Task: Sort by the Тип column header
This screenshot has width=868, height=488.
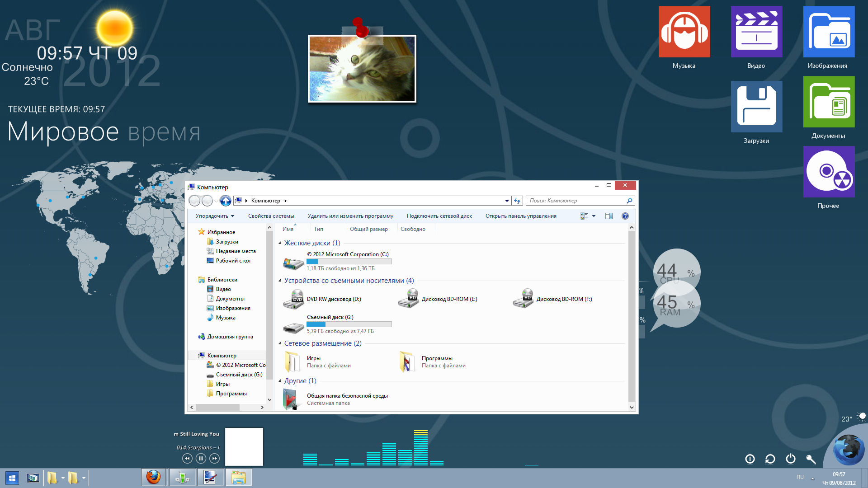Action: point(318,229)
